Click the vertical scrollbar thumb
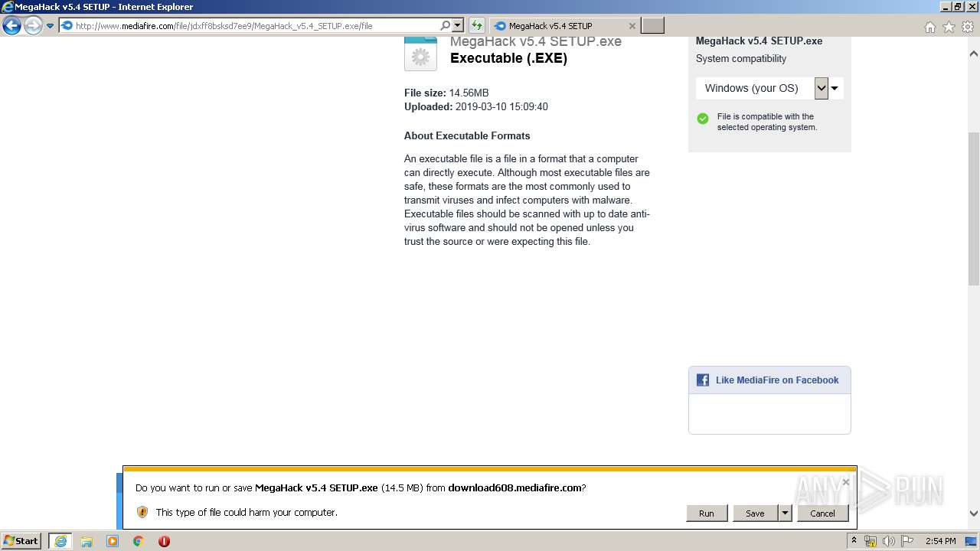This screenshot has height=551, width=980. (974, 208)
